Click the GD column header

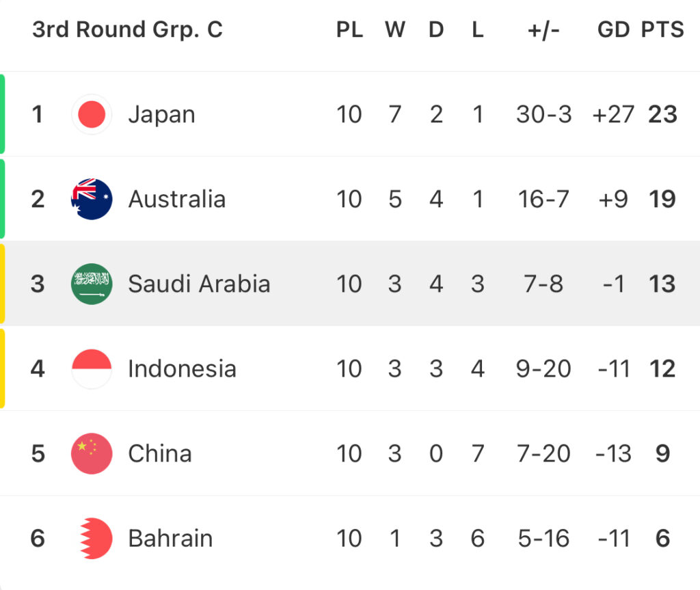coord(613,30)
